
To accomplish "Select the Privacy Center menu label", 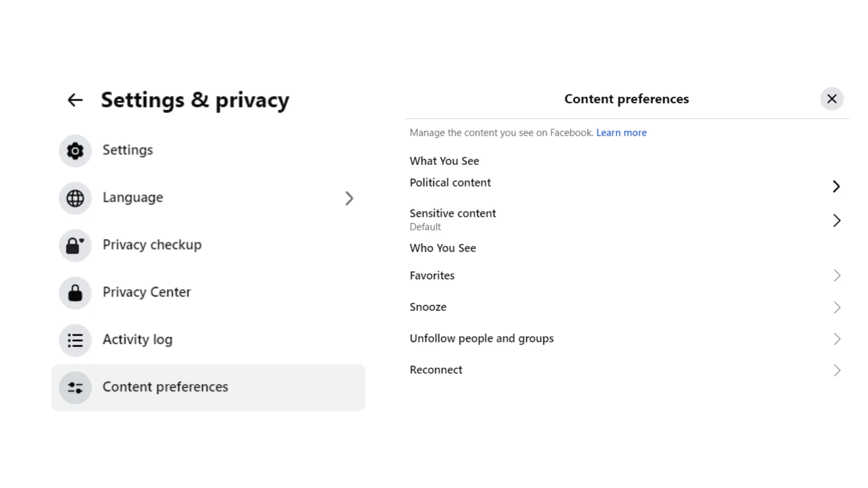I will [x=146, y=292].
